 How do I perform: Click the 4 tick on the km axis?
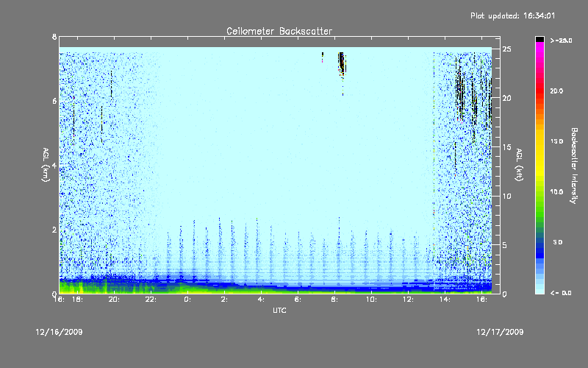click(54, 165)
